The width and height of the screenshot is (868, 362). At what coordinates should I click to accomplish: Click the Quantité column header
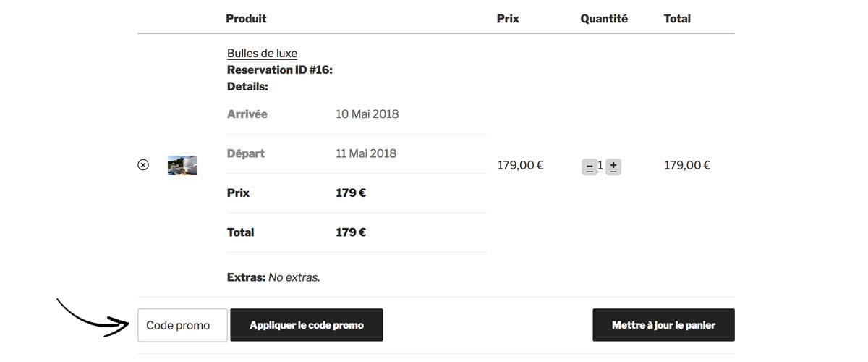coord(604,19)
